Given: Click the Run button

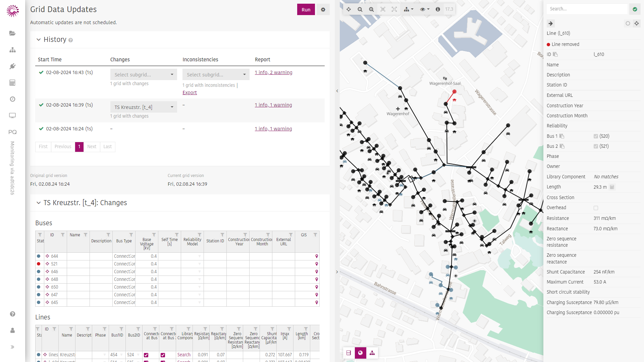Looking at the screenshot, I should (306, 10).
